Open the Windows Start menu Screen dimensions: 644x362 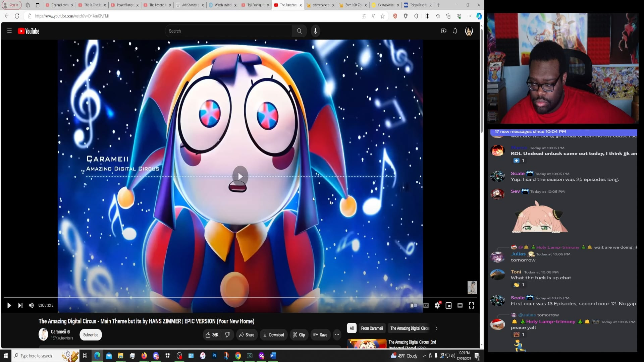tap(6, 356)
